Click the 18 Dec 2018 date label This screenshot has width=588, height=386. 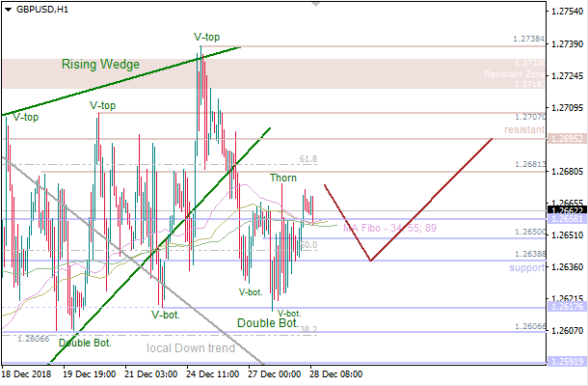pos(27,372)
